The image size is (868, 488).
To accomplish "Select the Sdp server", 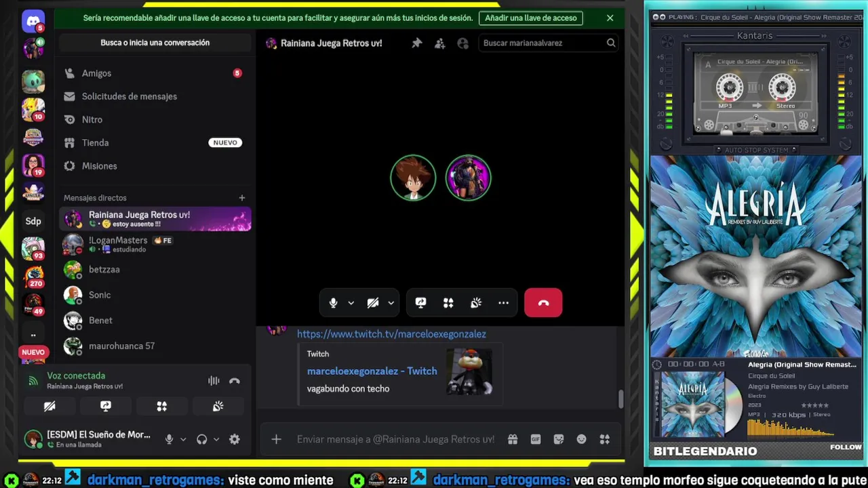I will [33, 221].
